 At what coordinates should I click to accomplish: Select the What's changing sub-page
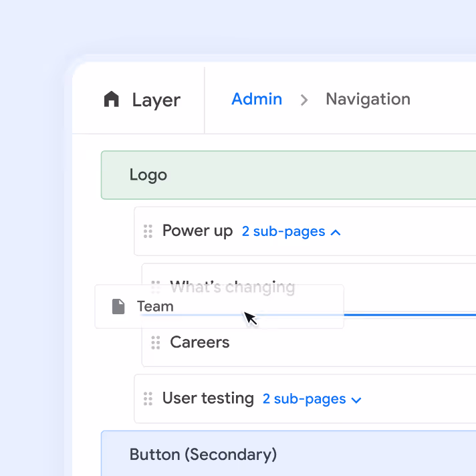pos(233,287)
